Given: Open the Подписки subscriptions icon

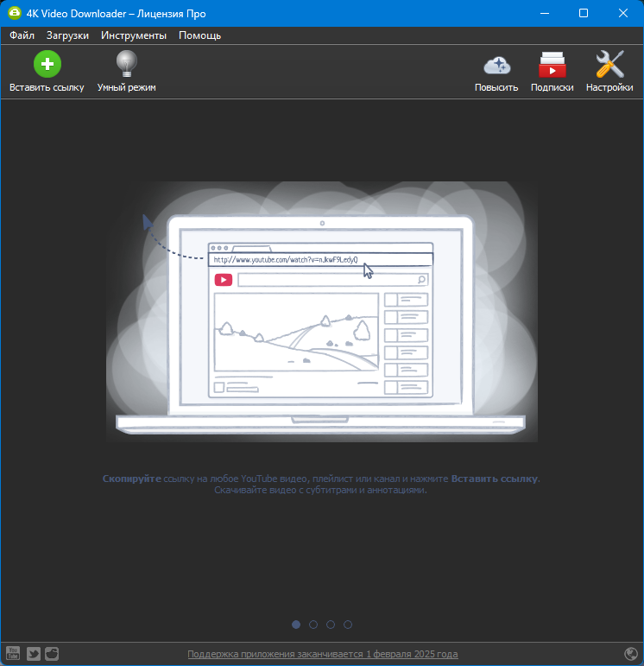Looking at the screenshot, I should pos(552,65).
